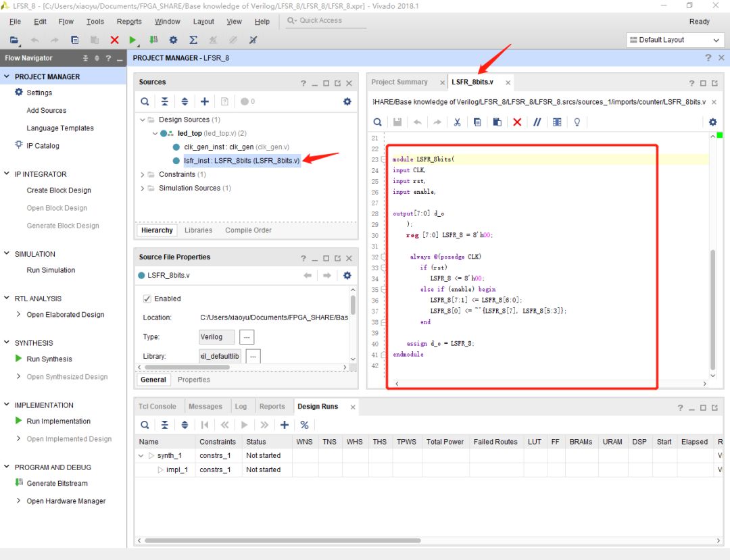Screen dimensions: 730x560
Task: Expand Open Elaborated Design
Action: tap(18, 314)
